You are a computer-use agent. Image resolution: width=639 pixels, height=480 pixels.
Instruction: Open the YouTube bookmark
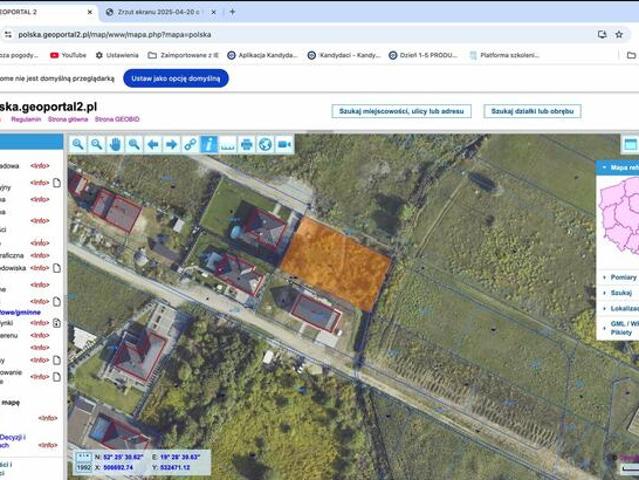click(68, 55)
